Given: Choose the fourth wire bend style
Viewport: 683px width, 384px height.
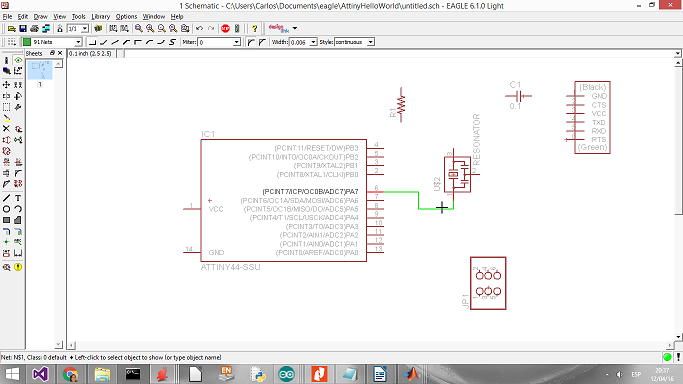Looking at the screenshot, I should [x=126, y=42].
